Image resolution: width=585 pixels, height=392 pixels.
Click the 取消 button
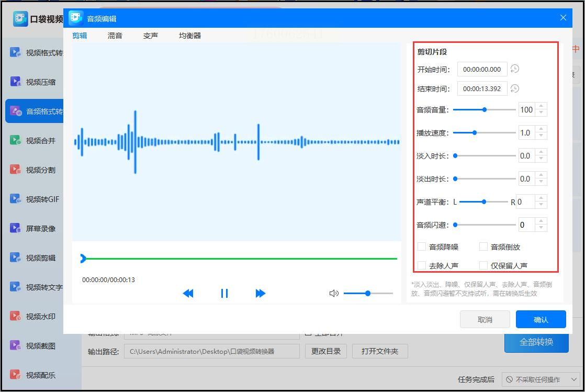tap(485, 320)
